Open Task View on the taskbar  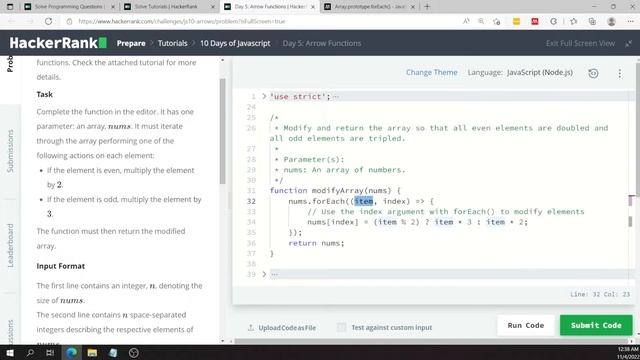pos(50,353)
